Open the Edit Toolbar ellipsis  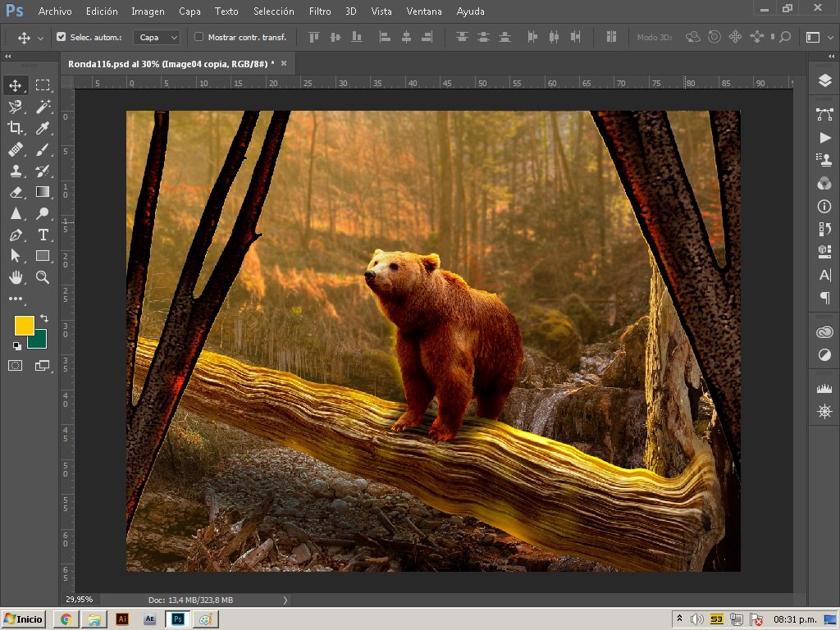(x=15, y=299)
